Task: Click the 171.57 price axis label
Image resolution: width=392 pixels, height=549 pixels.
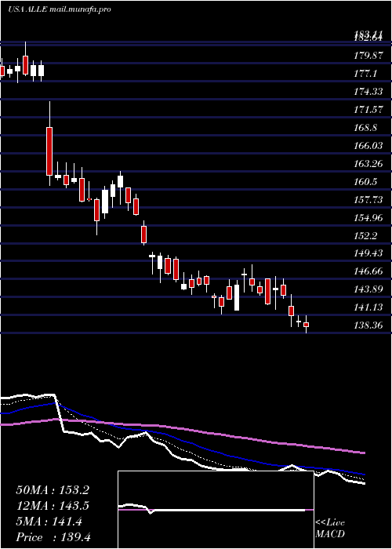Action: 368,110
